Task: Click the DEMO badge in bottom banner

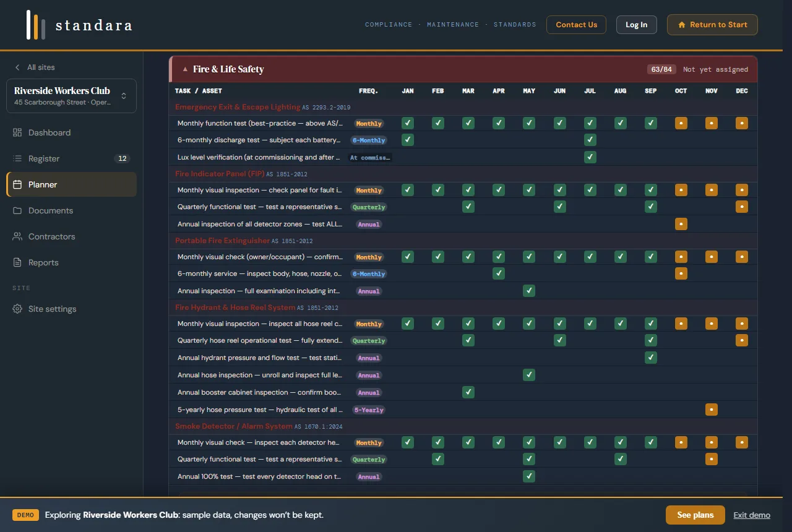Action: [26, 515]
